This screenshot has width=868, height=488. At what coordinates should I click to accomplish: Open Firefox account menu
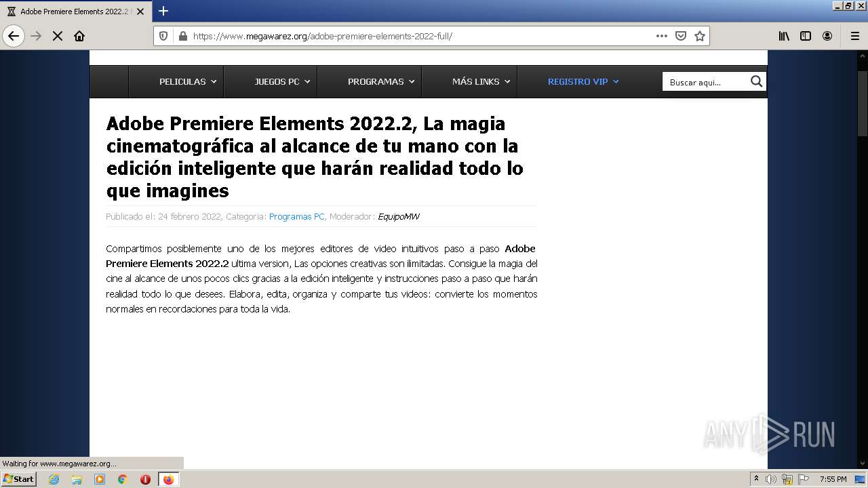(827, 36)
